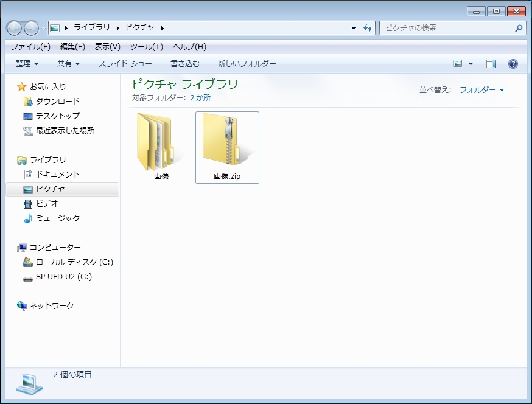The width and height of the screenshot is (532, 404).
Task: Click the Refresh button beside address bar
Action: (x=368, y=28)
